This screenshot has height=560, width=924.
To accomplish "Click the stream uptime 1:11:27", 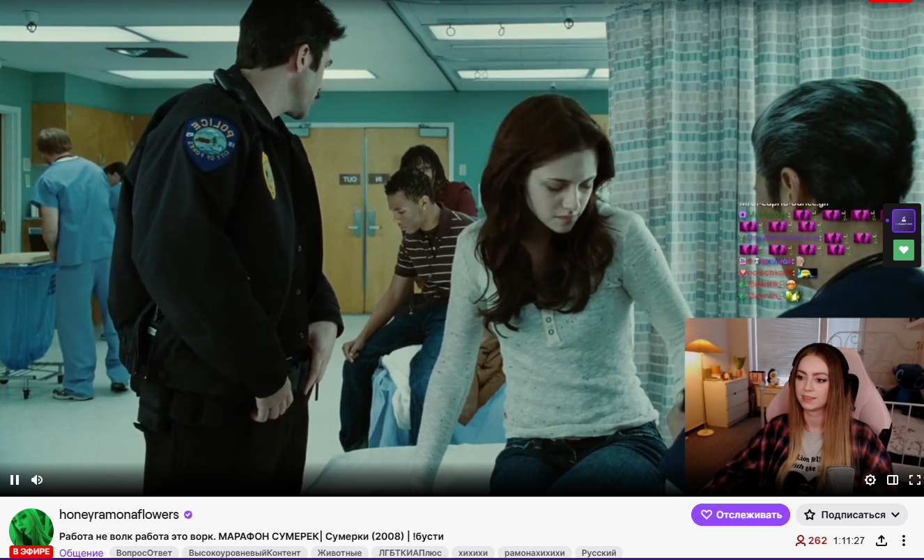I will 849,540.
